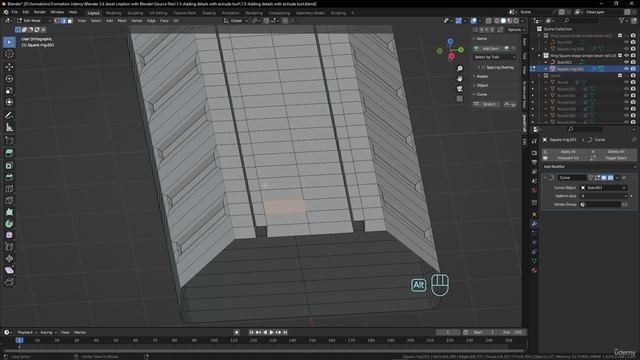Select the Bevel tool
640x360 pixels.
(9, 177)
